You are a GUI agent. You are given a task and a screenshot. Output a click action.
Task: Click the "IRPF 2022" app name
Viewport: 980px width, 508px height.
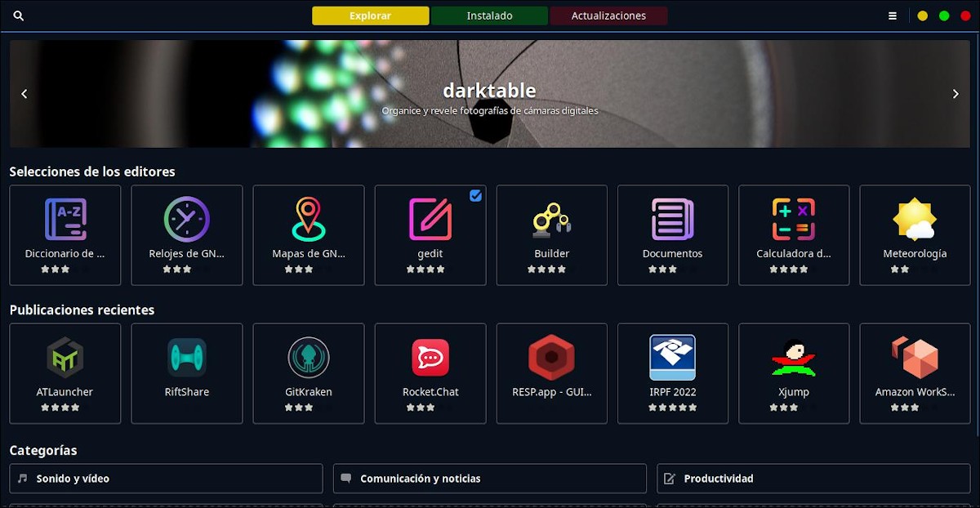point(673,392)
